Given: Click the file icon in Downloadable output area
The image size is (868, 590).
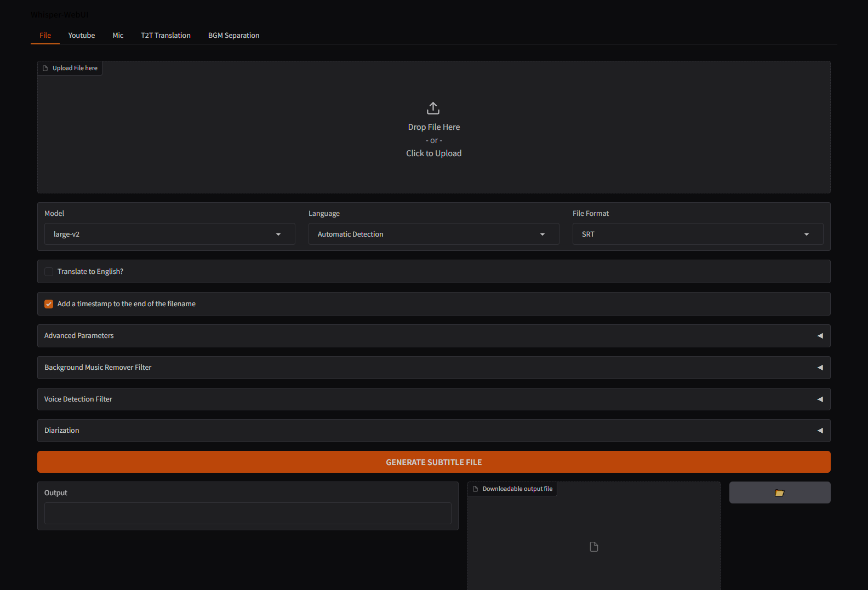Looking at the screenshot, I should (x=594, y=547).
